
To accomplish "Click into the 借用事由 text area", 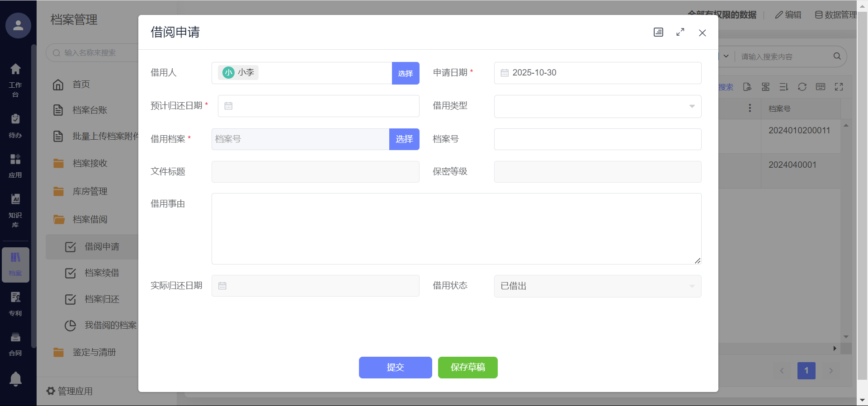I will pyautogui.click(x=456, y=229).
